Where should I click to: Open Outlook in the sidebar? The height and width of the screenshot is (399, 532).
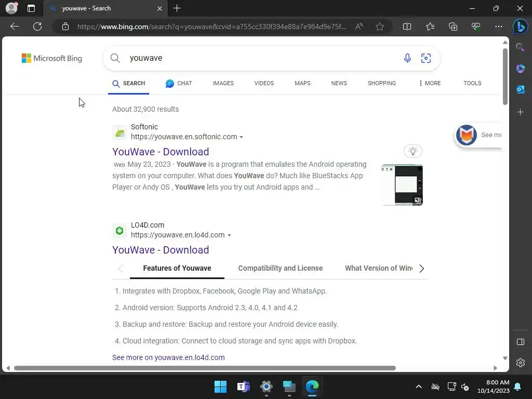[x=520, y=89]
